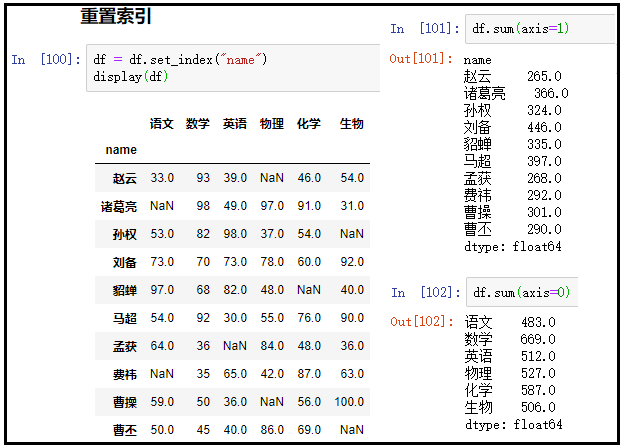Click the 290.0 sum for 曹丕
Screen dimensions: 622x447
544,229
